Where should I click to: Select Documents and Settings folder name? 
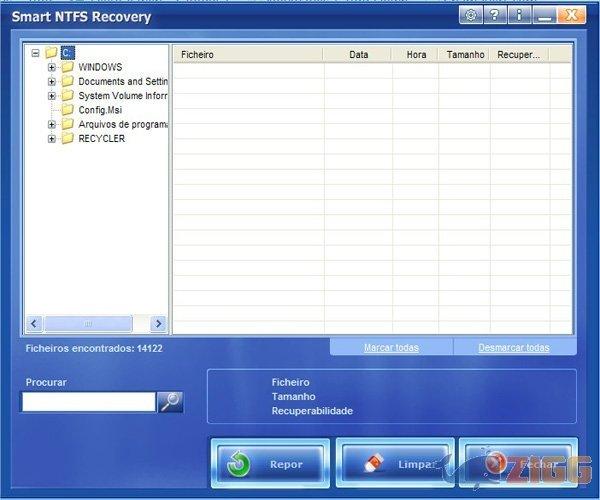tap(123, 81)
